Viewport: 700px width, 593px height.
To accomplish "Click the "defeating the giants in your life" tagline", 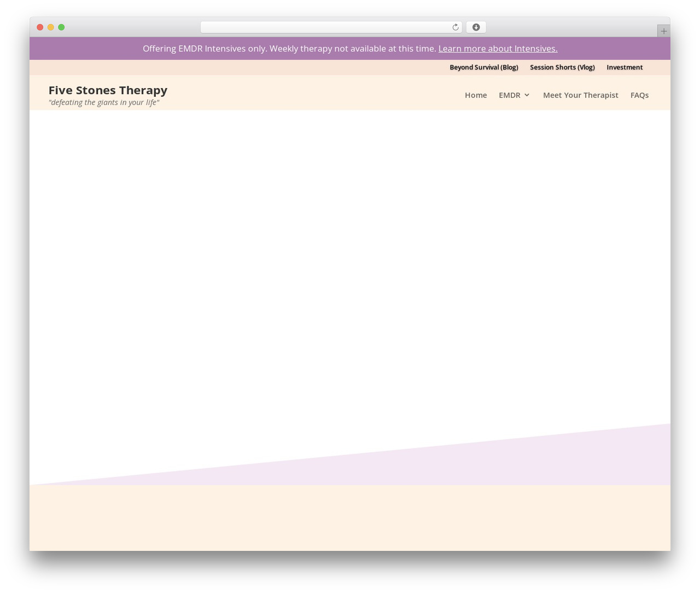I will [x=104, y=103].
